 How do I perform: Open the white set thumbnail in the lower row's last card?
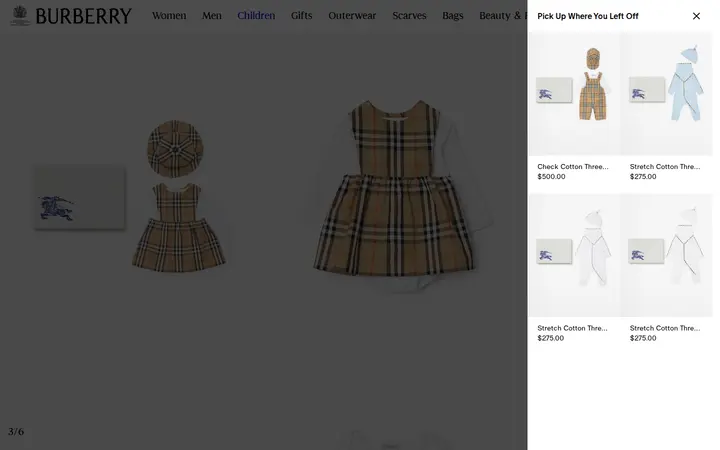(667, 255)
